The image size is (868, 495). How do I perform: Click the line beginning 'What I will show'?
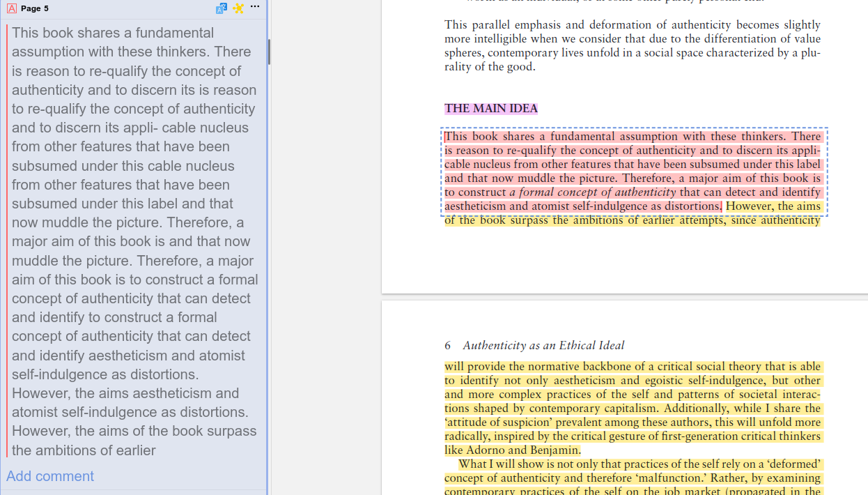(640, 464)
